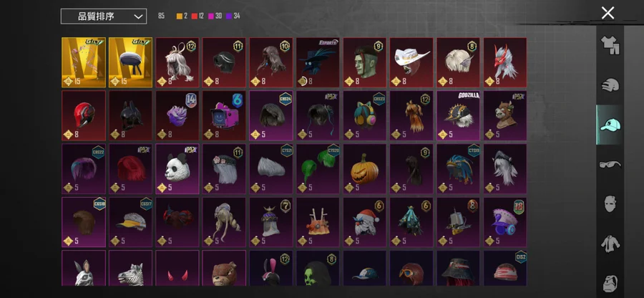
Task: Filter by purple quality count 34
Action: coord(233,16)
